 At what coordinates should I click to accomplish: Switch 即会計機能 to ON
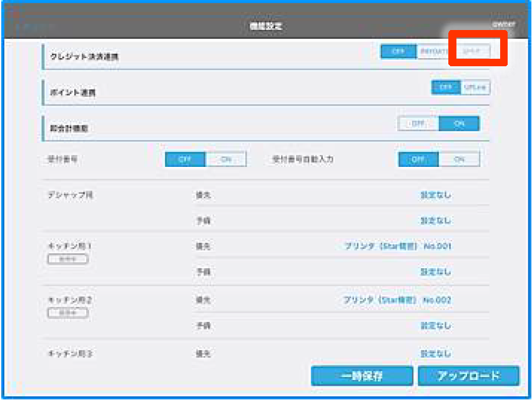coord(459,124)
